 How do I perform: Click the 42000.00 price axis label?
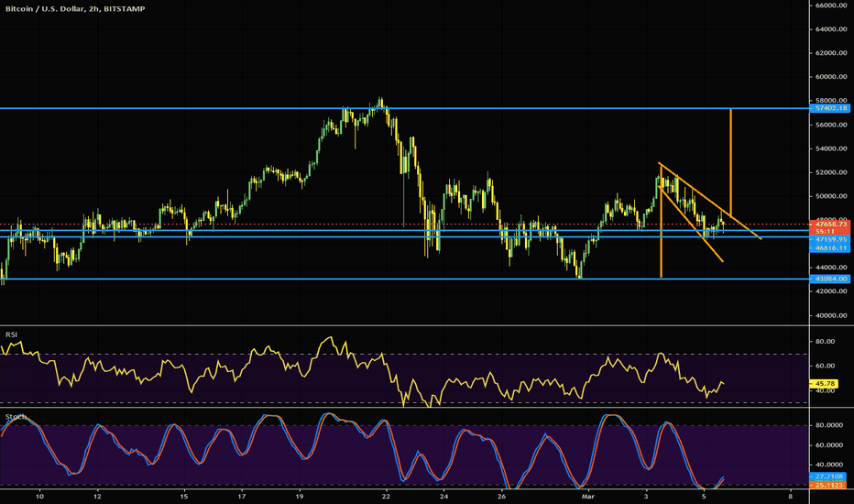(831, 291)
